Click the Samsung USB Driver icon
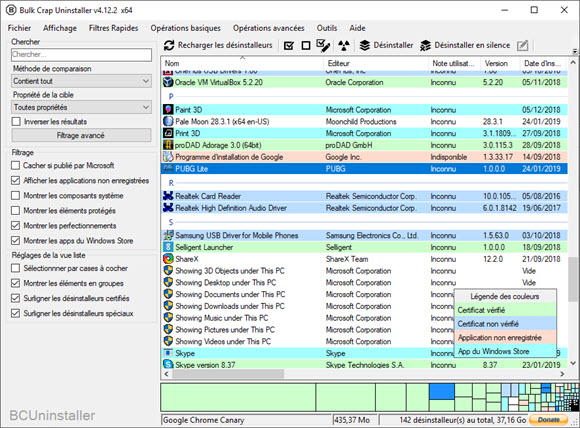Viewport: 580px width, 428px height. pos(168,235)
